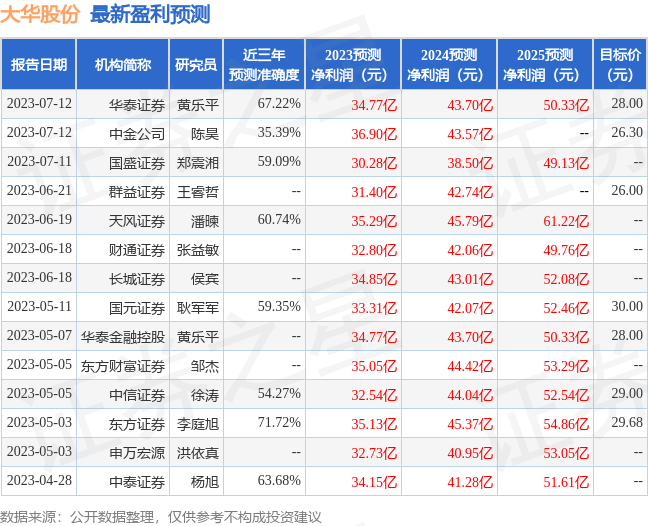Click analyst name 徐涛
The height and width of the screenshot is (526, 648).
(x=205, y=395)
